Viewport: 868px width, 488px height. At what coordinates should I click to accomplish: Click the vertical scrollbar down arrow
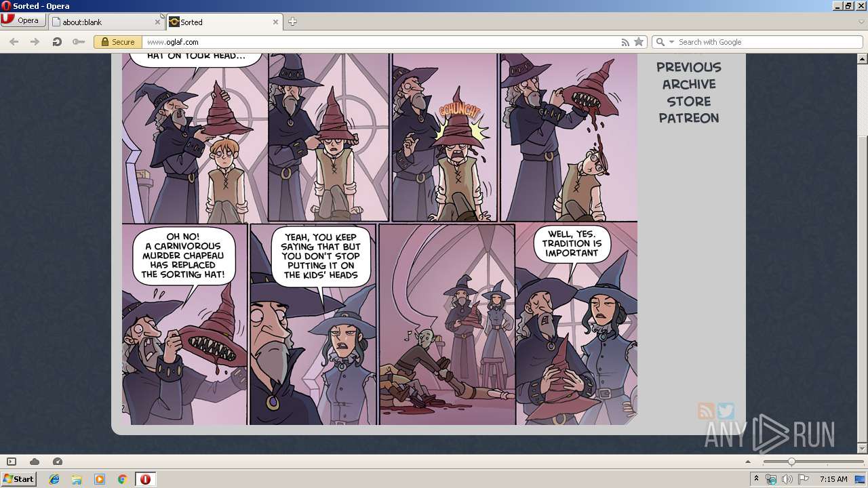point(863,448)
